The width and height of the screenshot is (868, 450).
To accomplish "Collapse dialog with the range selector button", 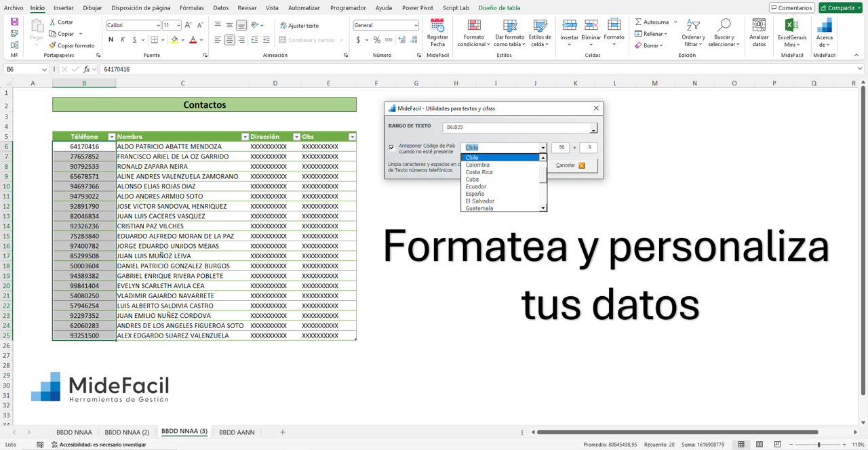I will [x=593, y=127].
